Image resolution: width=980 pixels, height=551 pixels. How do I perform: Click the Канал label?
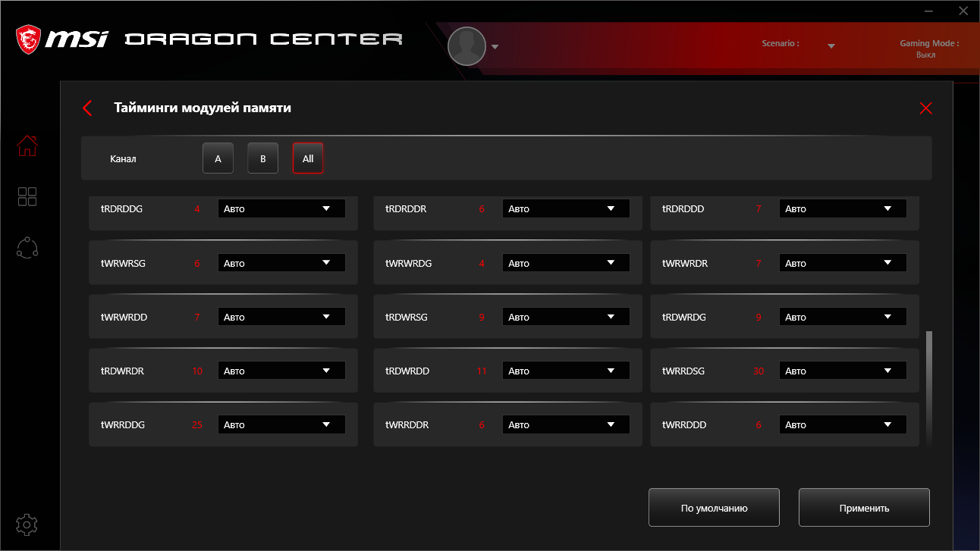(123, 159)
